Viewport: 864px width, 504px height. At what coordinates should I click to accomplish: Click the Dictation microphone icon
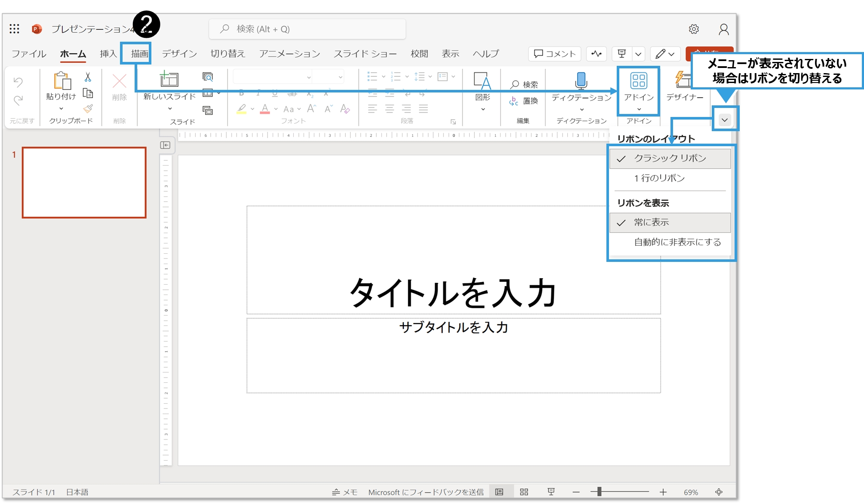pyautogui.click(x=581, y=80)
